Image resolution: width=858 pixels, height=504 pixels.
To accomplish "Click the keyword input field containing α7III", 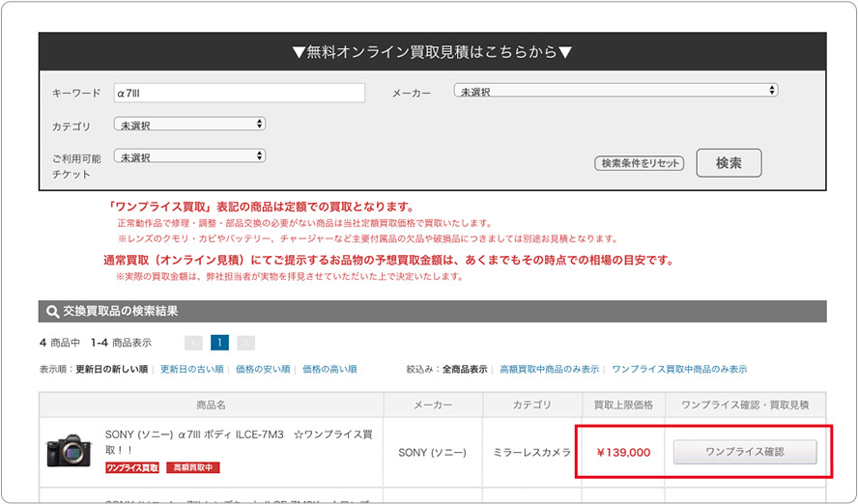I will (239, 93).
